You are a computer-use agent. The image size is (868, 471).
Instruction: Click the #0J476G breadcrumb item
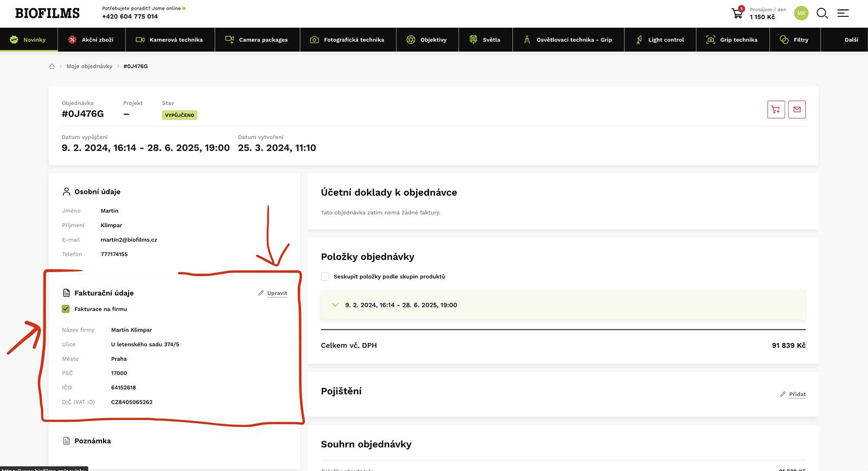(136, 66)
